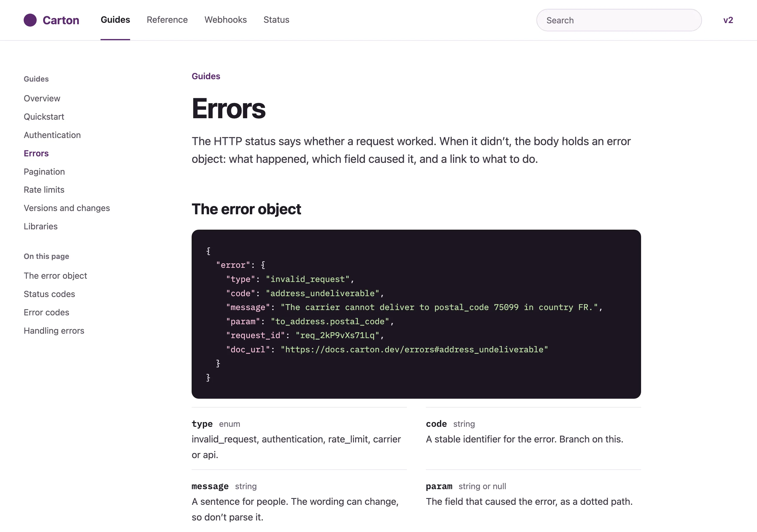Viewport: 757px width, 532px height.
Task: Click the 'The error object' section heading
Action: pos(246,209)
